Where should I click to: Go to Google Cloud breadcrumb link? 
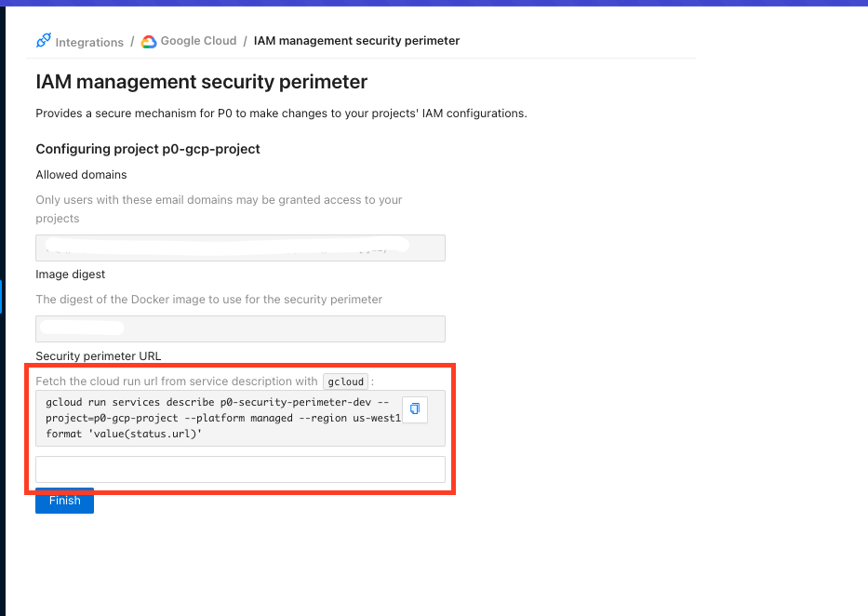pos(198,41)
